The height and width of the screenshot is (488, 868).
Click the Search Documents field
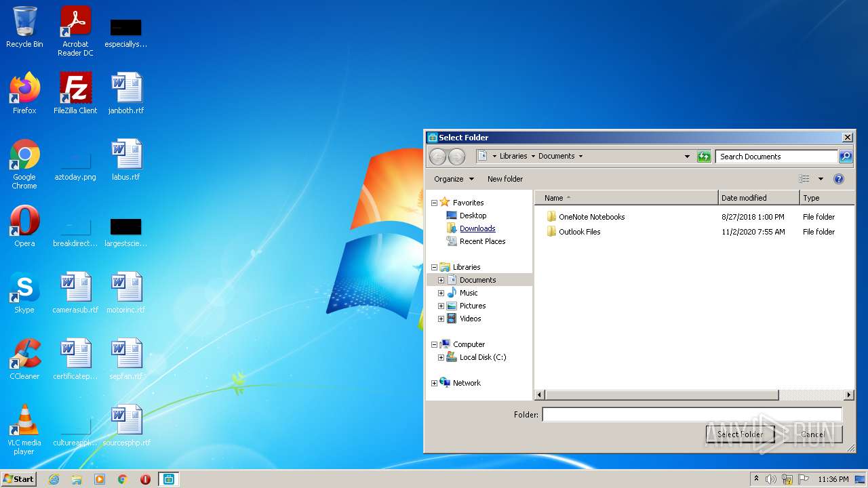(776, 157)
